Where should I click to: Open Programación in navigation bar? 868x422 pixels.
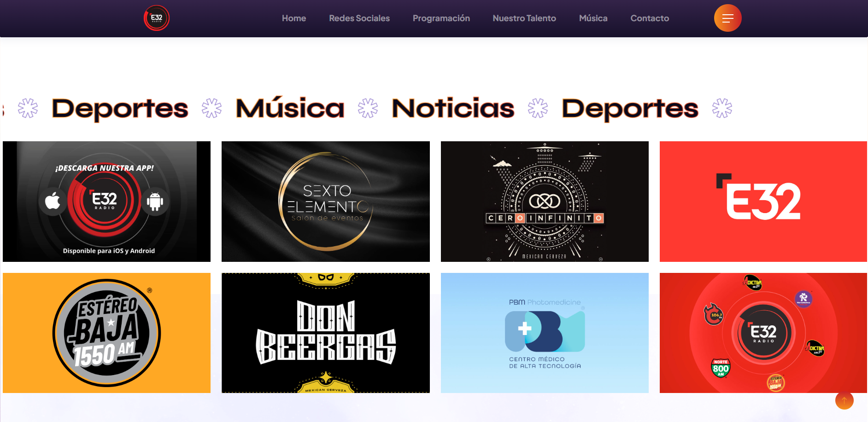click(x=441, y=18)
